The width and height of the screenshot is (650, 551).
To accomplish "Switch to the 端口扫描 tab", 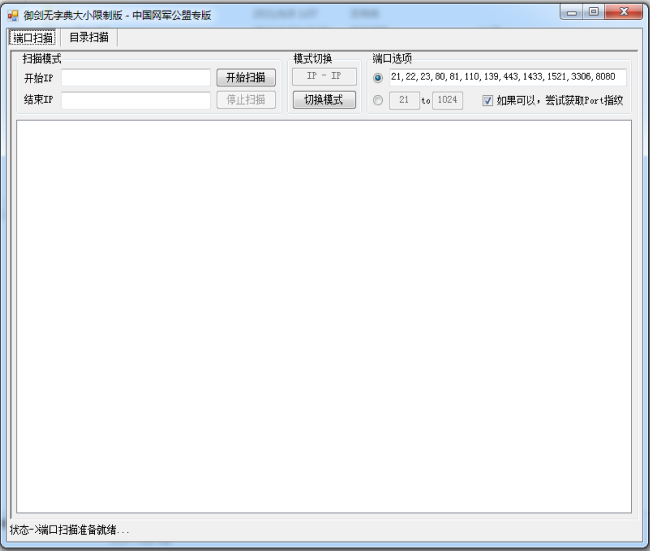I will [33, 37].
